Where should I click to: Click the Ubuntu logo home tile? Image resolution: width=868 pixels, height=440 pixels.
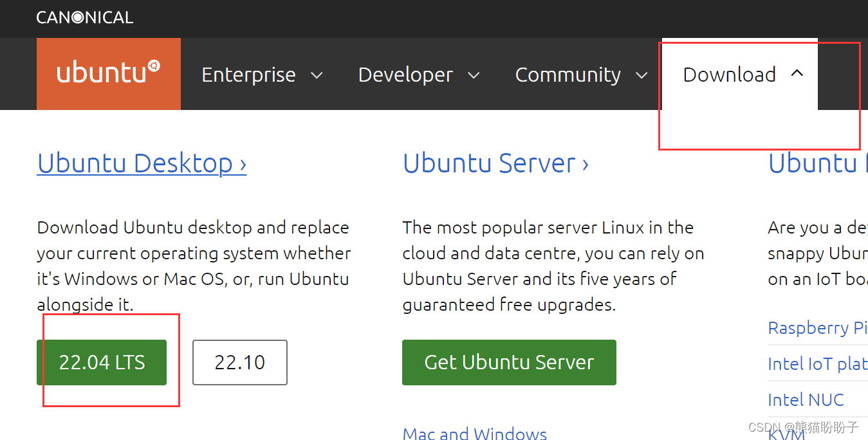109,74
